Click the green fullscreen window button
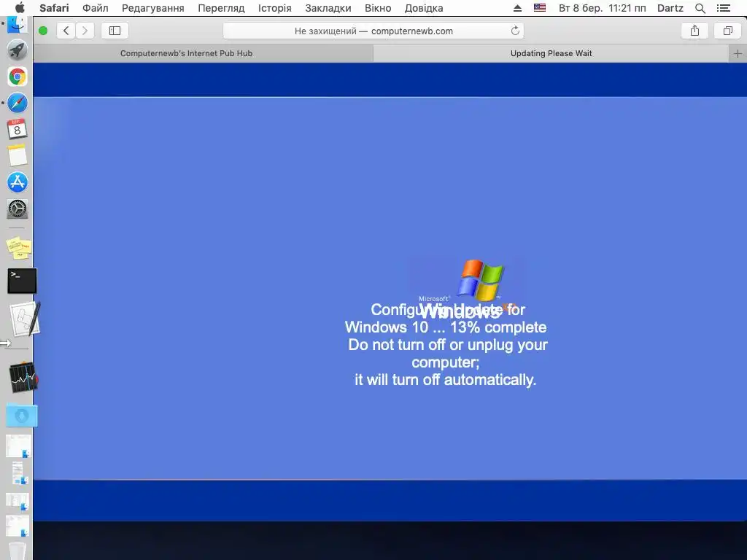This screenshot has height=560, width=747. [x=43, y=31]
